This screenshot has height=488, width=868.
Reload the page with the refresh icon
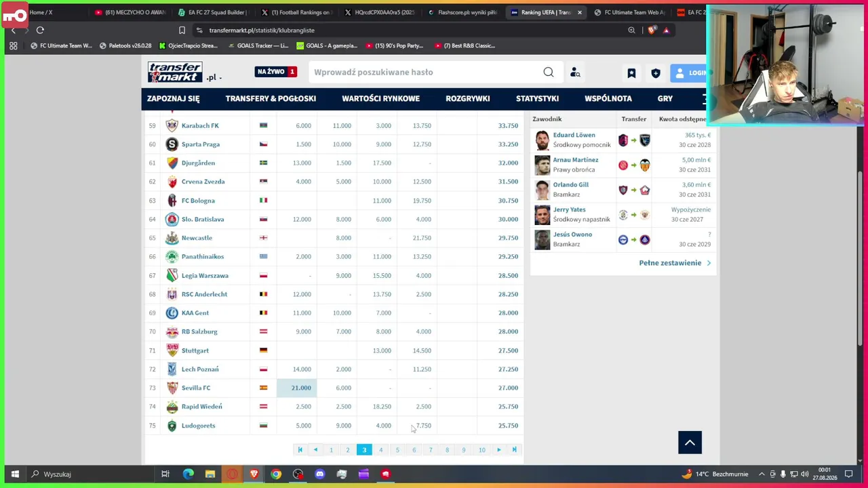[40, 30]
